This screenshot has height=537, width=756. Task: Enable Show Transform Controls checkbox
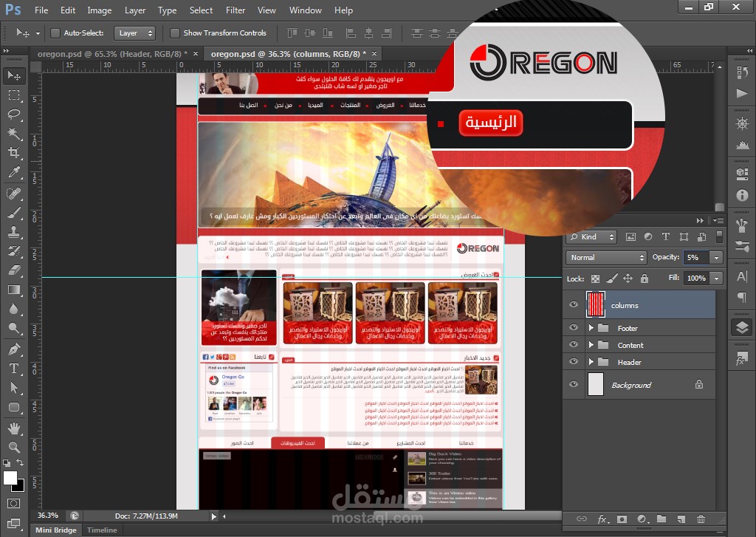[x=175, y=33]
